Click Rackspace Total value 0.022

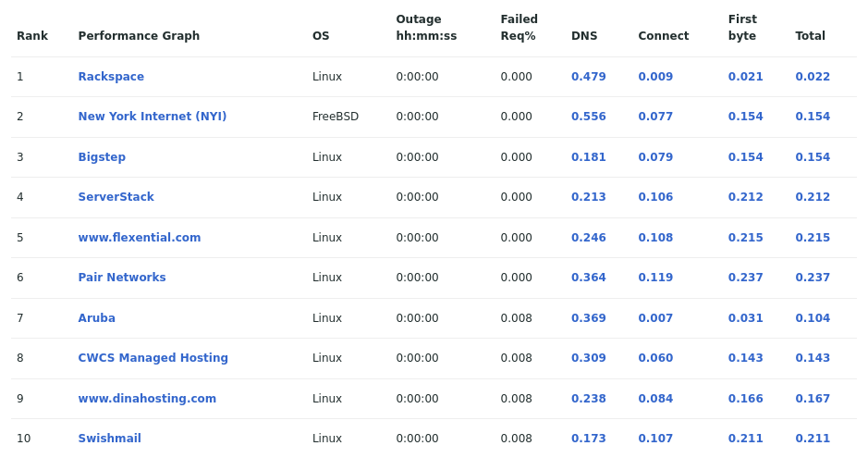(x=813, y=77)
